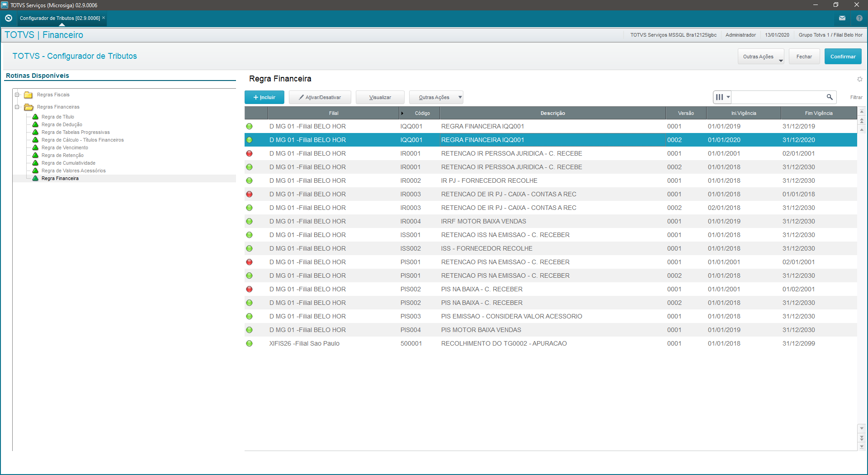Image resolution: width=868 pixels, height=475 pixels.
Task: Click the Ini.Vigência column header
Action: point(744,113)
